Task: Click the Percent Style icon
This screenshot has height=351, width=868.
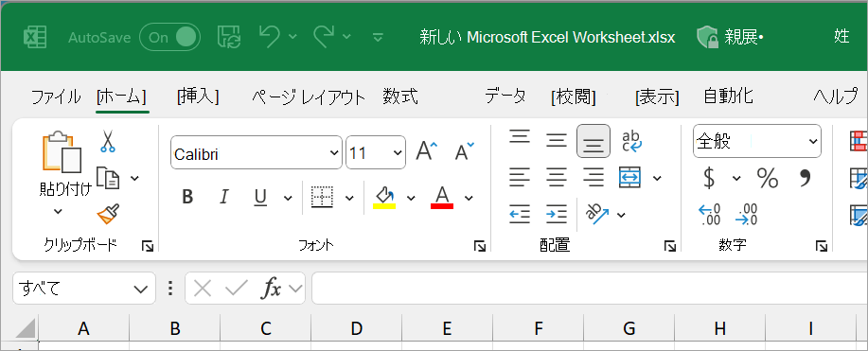Action: [x=768, y=178]
